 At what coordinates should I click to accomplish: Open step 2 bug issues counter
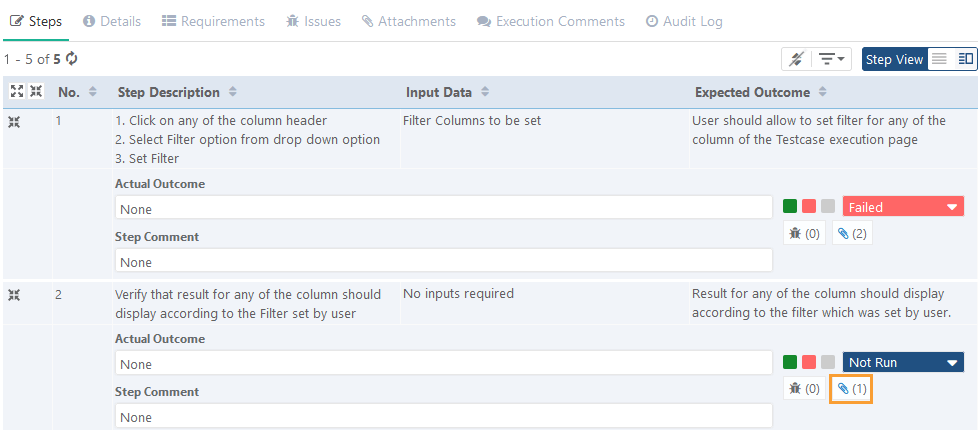804,388
